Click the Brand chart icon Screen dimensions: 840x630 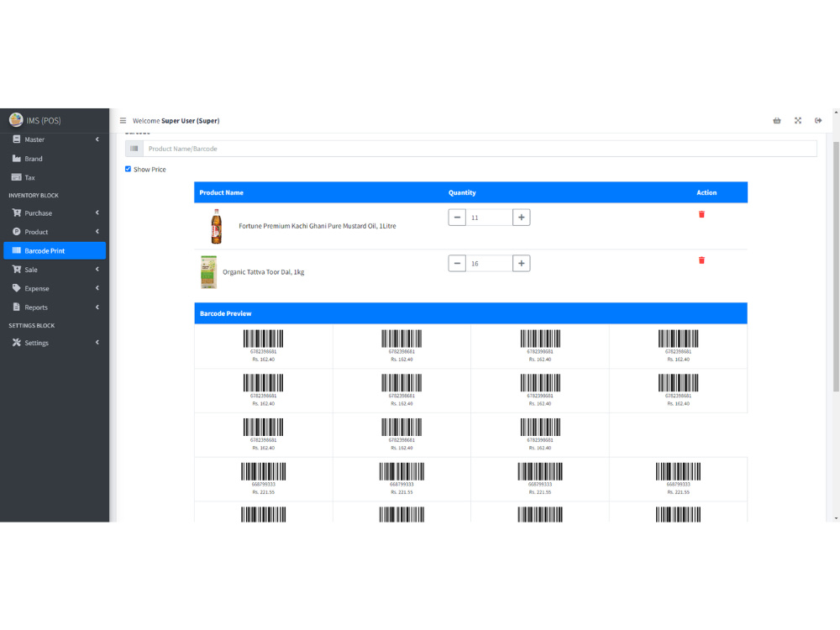[x=17, y=159]
